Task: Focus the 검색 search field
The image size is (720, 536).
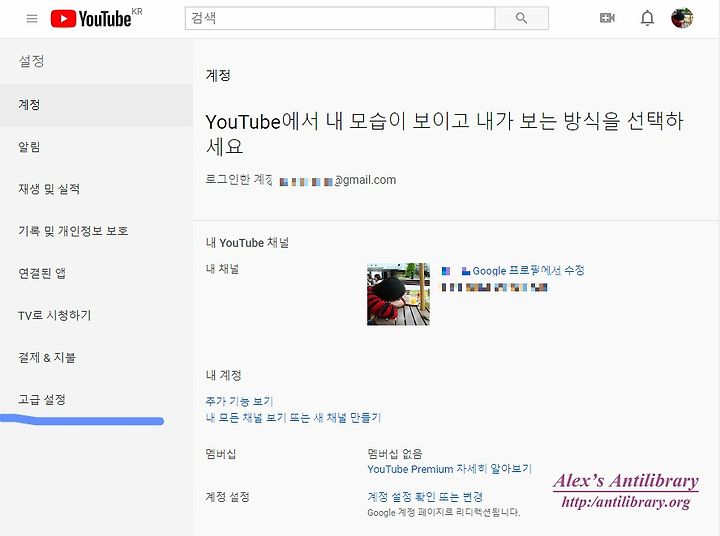Action: click(x=340, y=18)
